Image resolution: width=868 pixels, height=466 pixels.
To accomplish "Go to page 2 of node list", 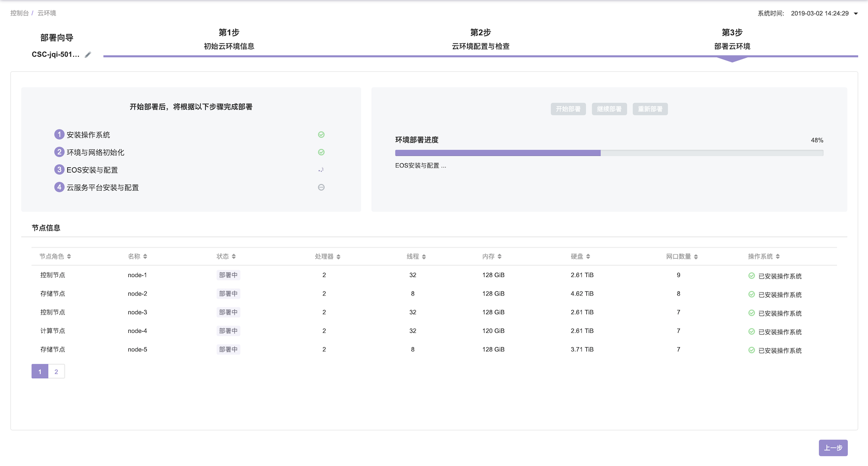I will (x=56, y=371).
